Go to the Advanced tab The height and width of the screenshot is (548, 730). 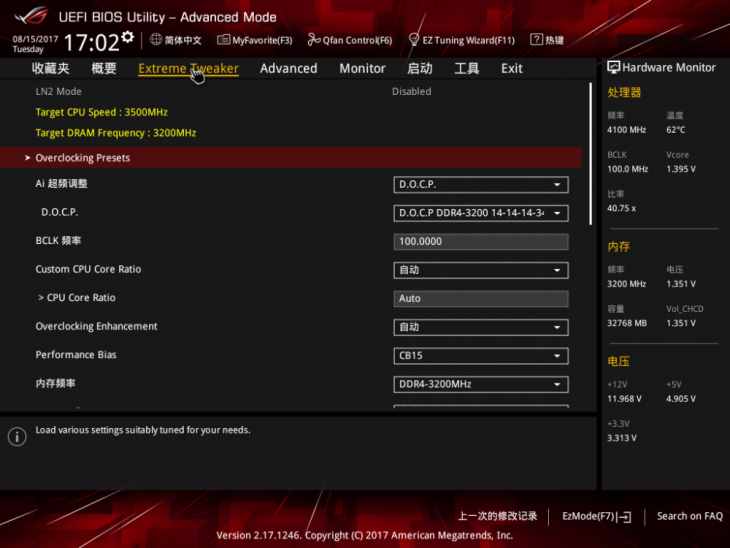pyautogui.click(x=289, y=68)
